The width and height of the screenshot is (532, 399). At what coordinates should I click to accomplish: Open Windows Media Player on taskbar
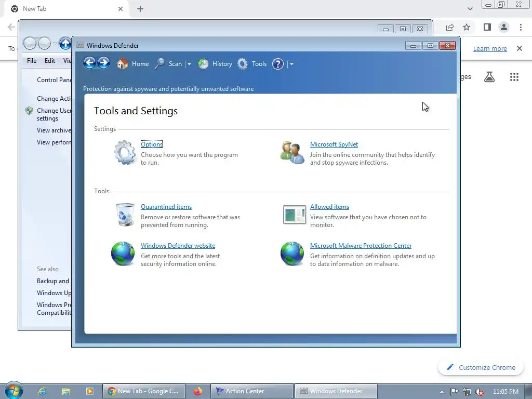[89, 391]
